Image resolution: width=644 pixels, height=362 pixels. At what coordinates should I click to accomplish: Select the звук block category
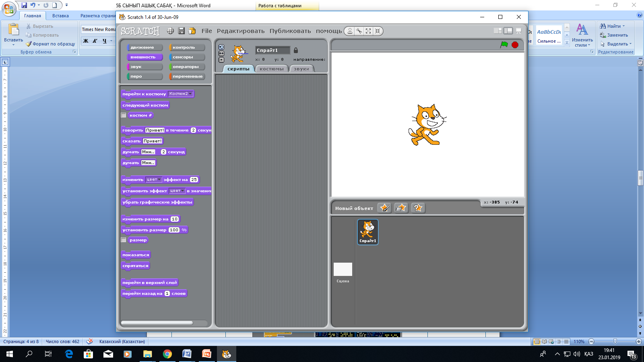pyautogui.click(x=145, y=67)
